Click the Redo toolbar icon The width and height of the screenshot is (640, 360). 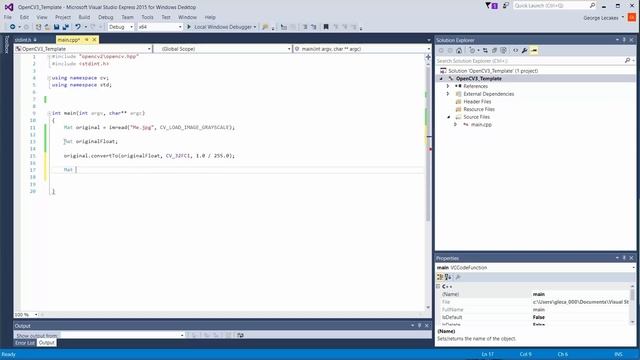pyautogui.click(x=93, y=27)
